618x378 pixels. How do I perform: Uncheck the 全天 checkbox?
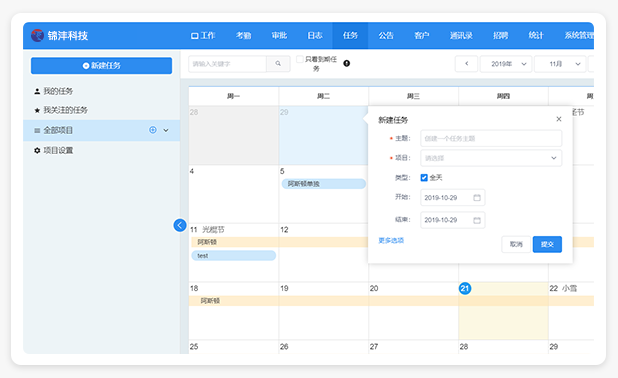(x=424, y=178)
